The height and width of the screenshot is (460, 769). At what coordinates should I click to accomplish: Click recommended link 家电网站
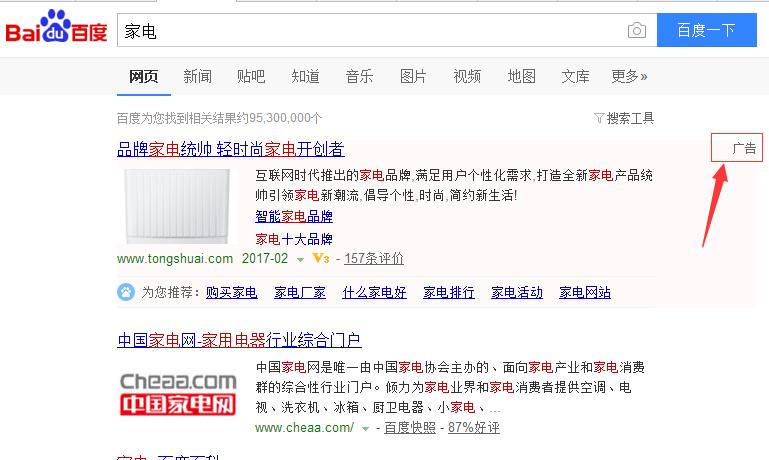point(585,293)
